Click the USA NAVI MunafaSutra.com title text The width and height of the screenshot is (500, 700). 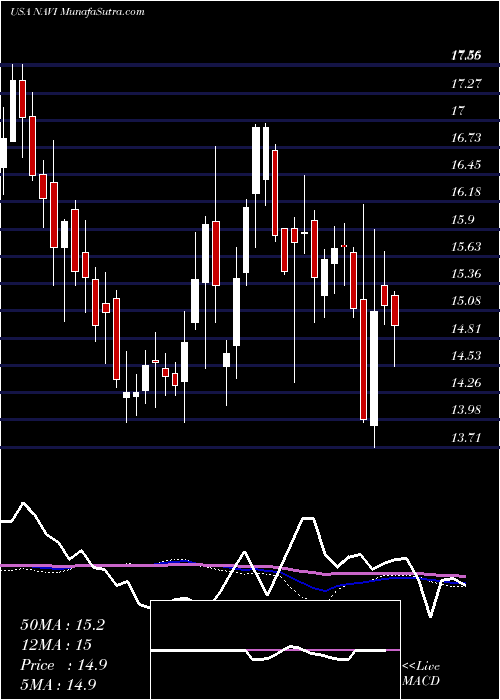coord(77,12)
